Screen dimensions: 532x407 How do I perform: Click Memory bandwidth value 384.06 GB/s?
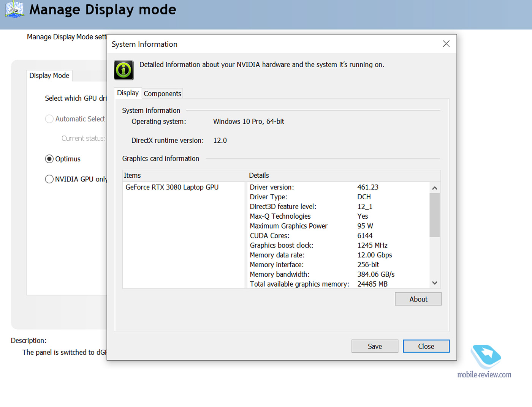coord(376,274)
